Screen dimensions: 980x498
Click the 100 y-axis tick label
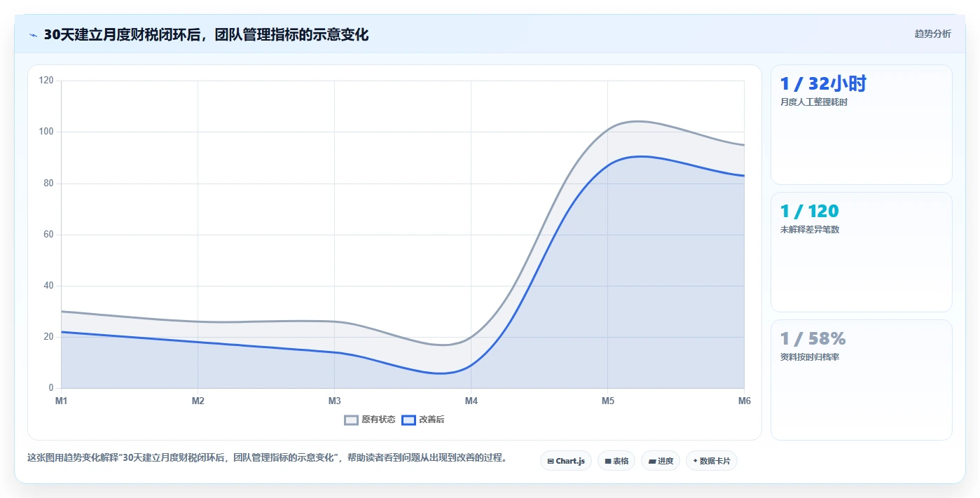(x=46, y=132)
